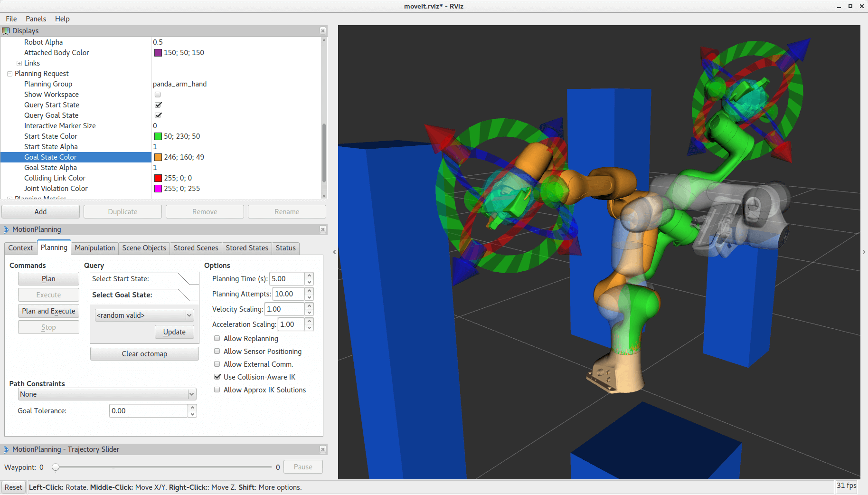Enable Allow Replanning
The height and width of the screenshot is (495, 868).
click(x=217, y=339)
